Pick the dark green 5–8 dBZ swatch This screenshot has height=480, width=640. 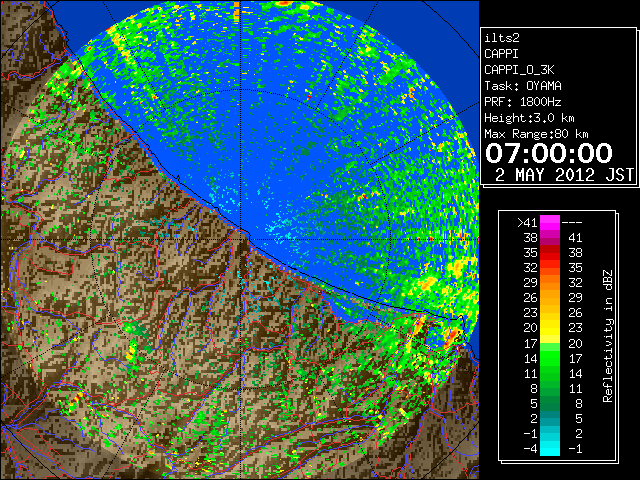click(x=550, y=403)
